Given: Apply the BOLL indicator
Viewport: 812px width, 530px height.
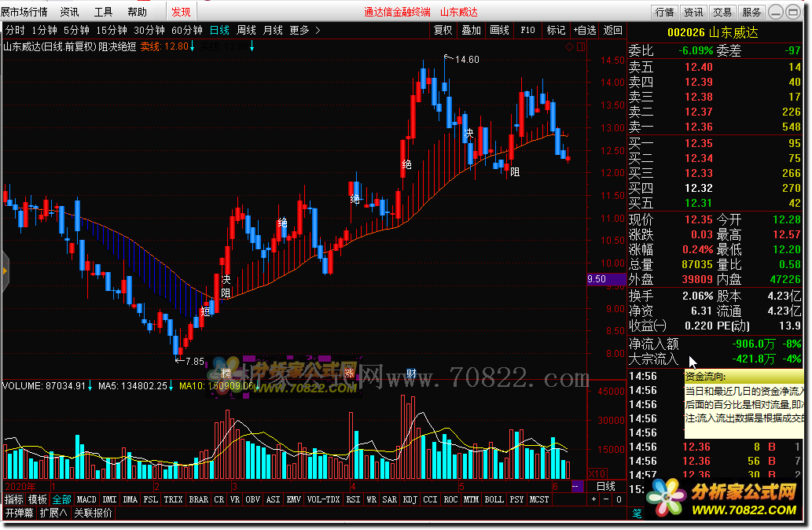Looking at the screenshot, I should pos(494,499).
